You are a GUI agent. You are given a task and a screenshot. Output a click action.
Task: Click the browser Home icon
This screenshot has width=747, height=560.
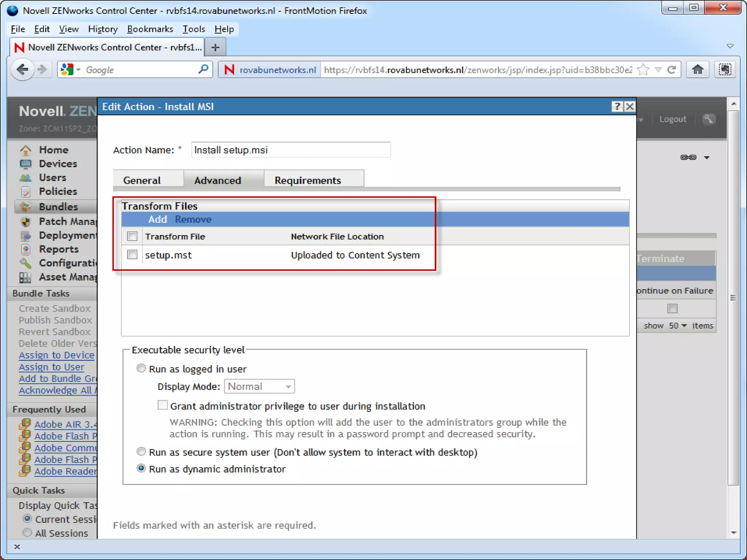697,69
